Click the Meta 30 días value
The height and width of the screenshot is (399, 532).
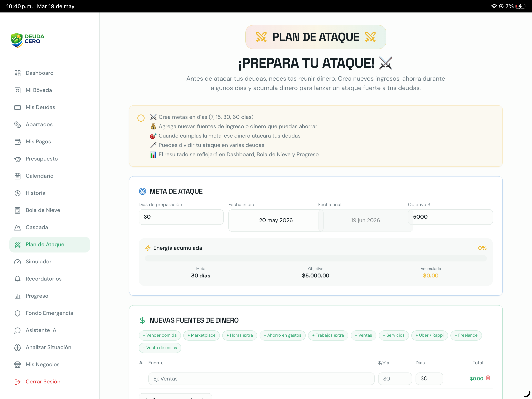pos(201,276)
